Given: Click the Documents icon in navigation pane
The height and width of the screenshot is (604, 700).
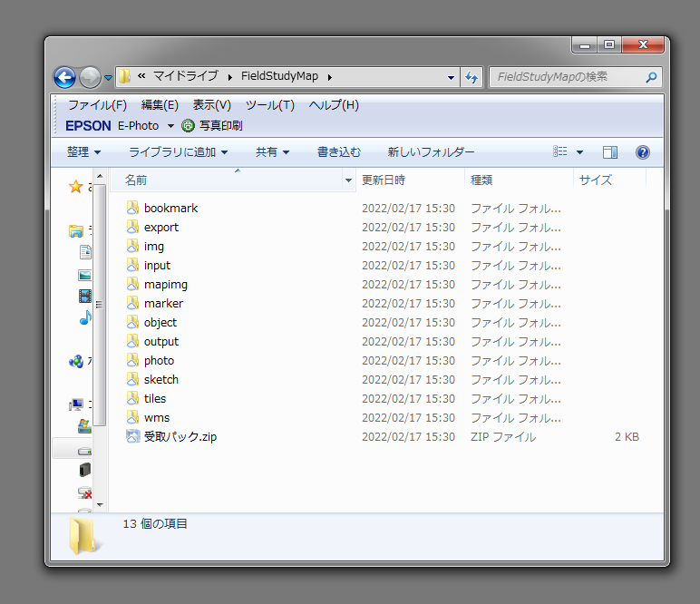Looking at the screenshot, I should point(85,252).
